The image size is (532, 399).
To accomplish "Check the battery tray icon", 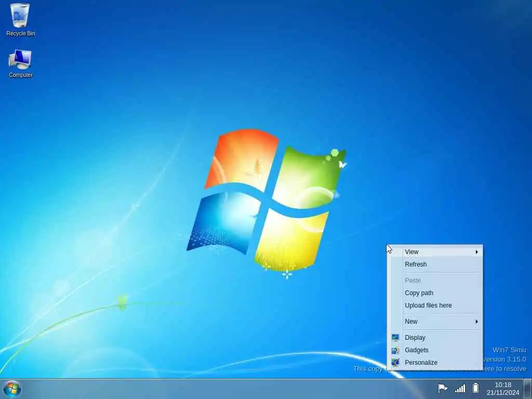I will coord(476,388).
